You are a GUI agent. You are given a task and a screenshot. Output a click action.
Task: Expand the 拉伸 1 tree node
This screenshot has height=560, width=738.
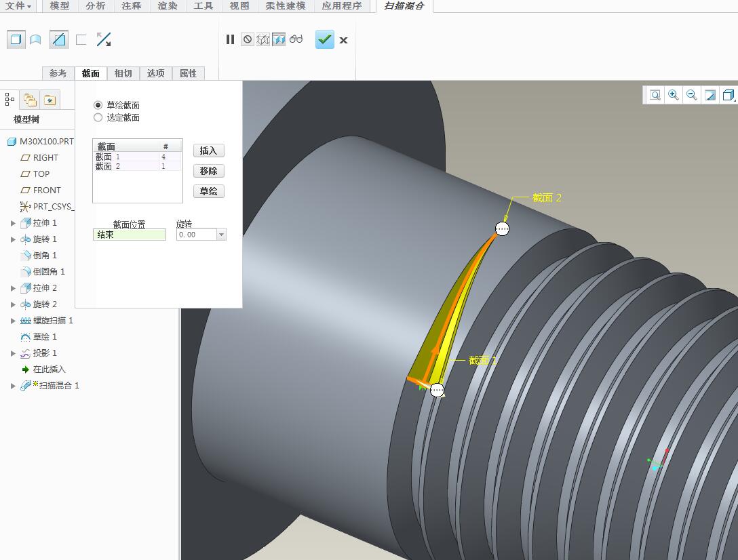(x=13, y=223)
